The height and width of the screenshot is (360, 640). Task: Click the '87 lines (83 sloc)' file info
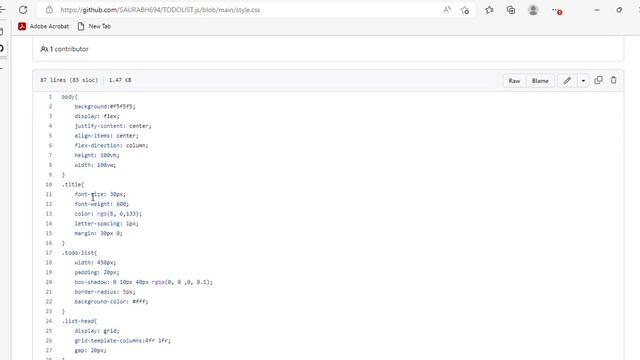[69, 80]
